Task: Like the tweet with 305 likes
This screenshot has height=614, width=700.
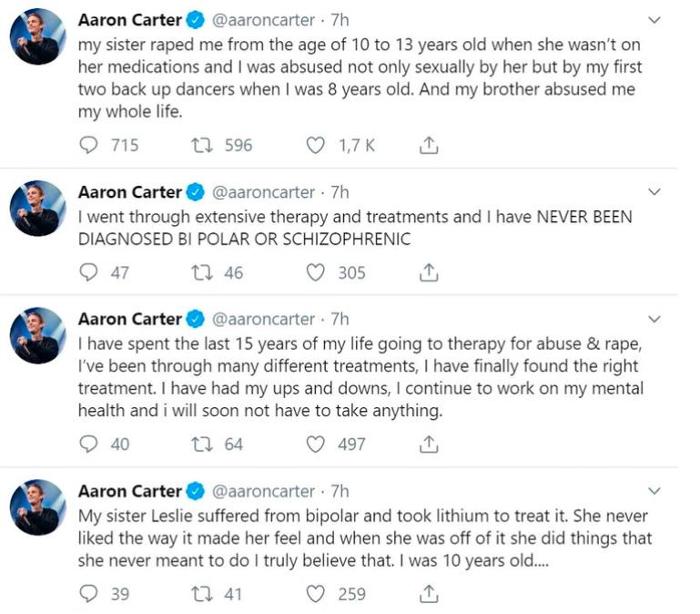Action: point(315,271)
